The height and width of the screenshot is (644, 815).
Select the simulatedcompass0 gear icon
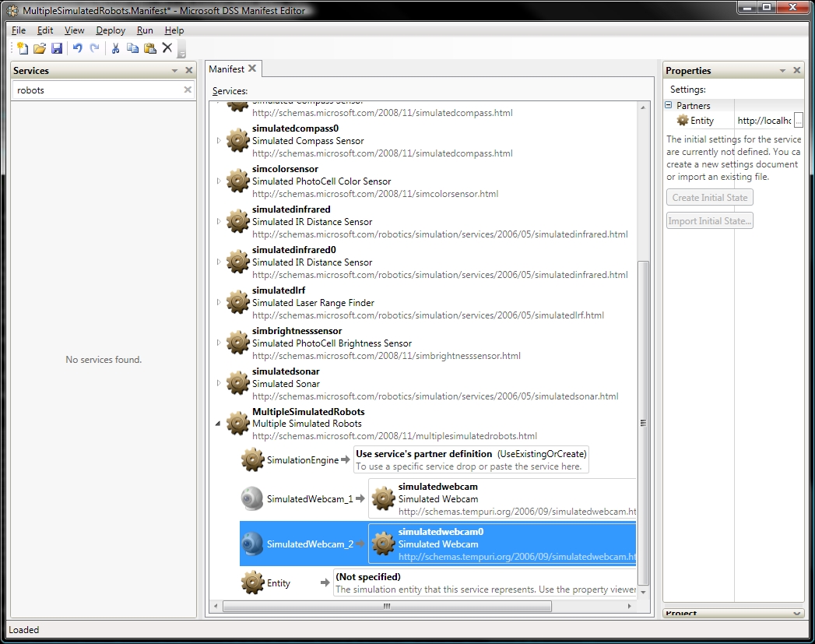pos(238,140)
